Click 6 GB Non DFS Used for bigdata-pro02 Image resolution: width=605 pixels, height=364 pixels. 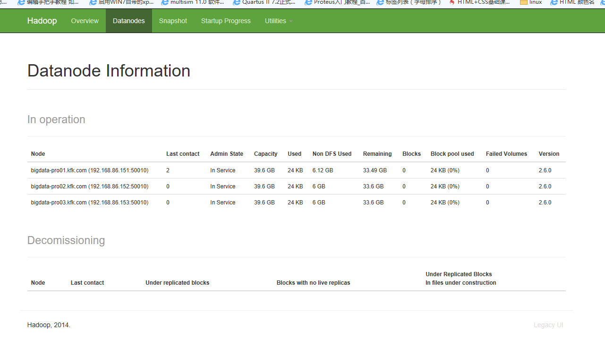pos(319,186)
